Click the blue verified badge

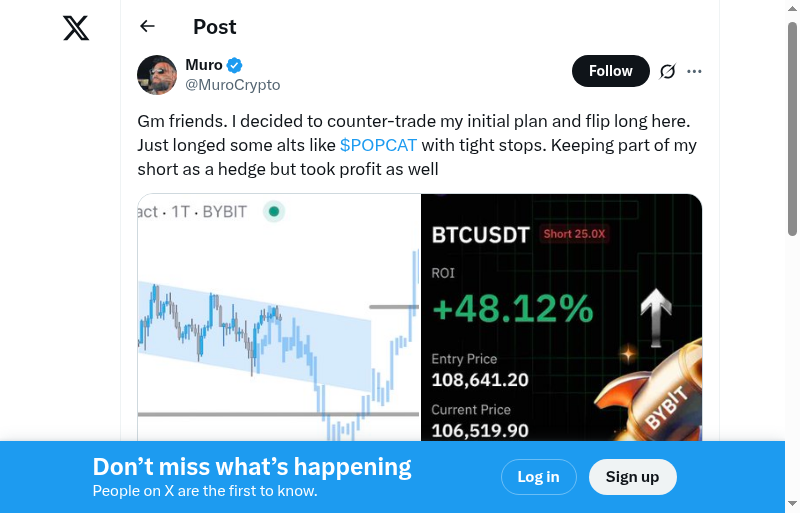pos(235,66)
